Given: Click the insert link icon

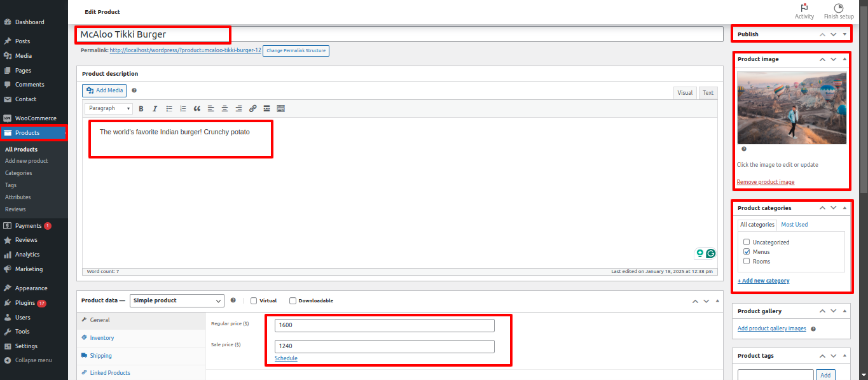Looking at the screenshot, I should (x=252, y=109).
